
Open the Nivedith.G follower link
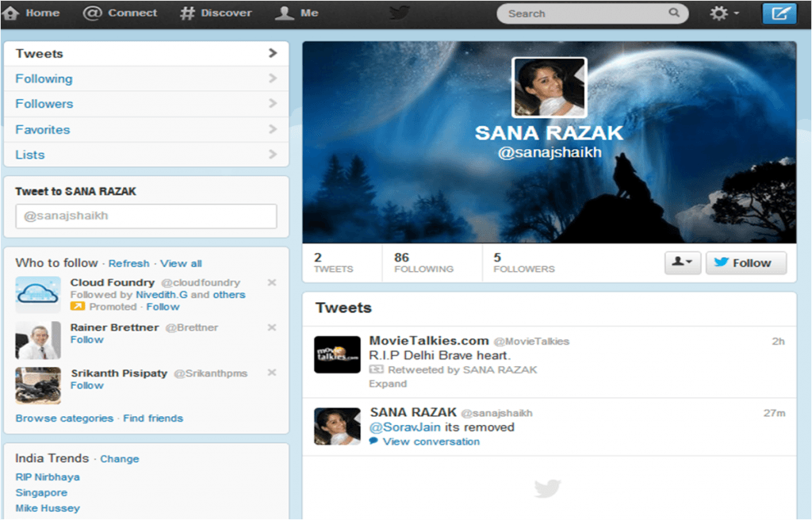point(162,295)
